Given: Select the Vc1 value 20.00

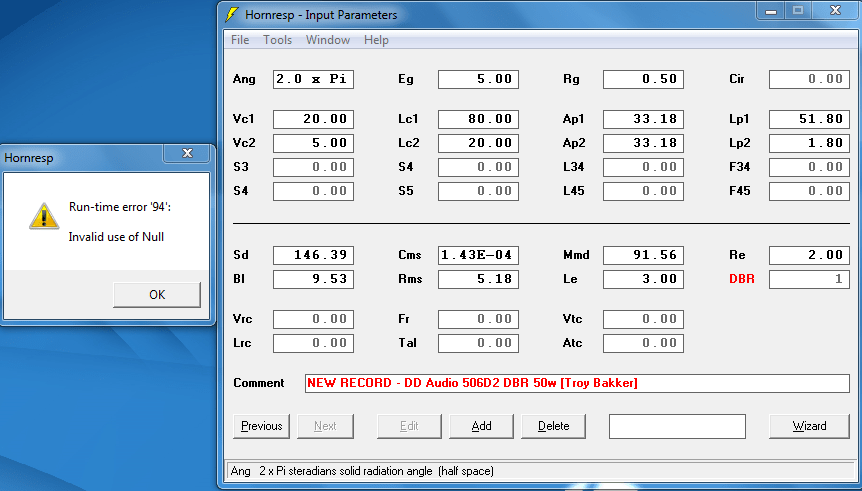Looking at the screenshot, I should pyautogui.click(x=313, y=119).
